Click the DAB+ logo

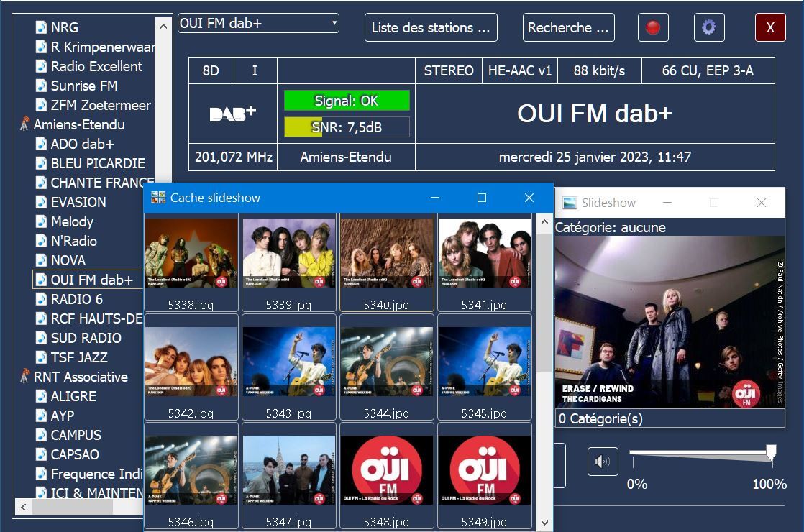tap(233, 114)
